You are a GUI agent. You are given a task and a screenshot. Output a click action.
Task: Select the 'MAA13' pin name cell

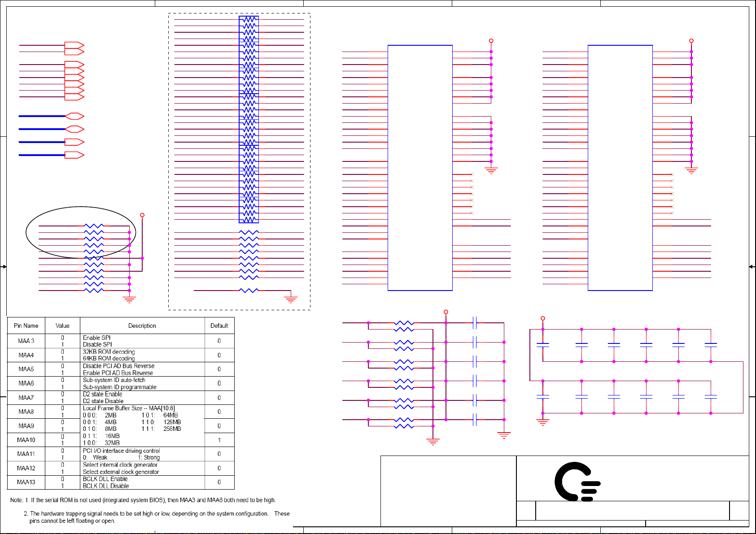coord(26,482)
